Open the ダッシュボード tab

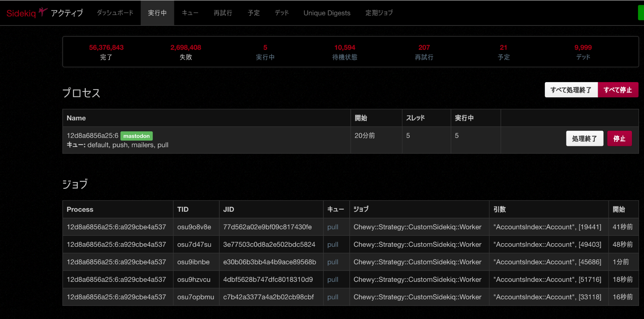115,13
